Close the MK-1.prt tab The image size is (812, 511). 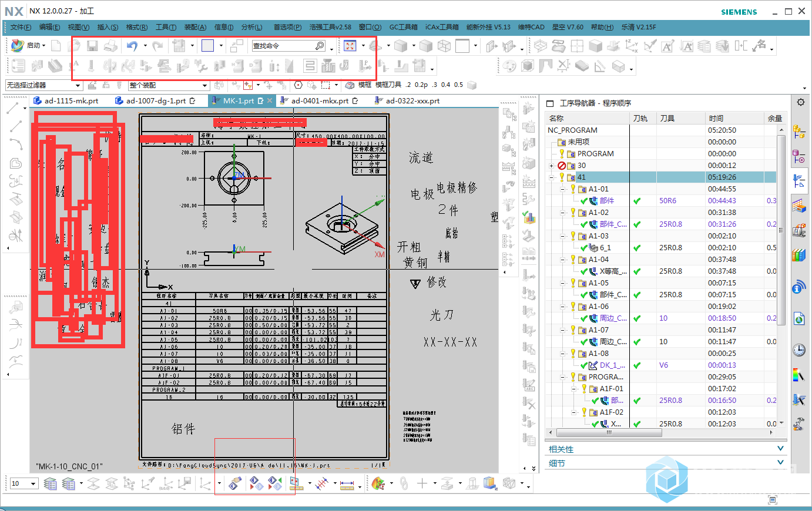point(270,101)
